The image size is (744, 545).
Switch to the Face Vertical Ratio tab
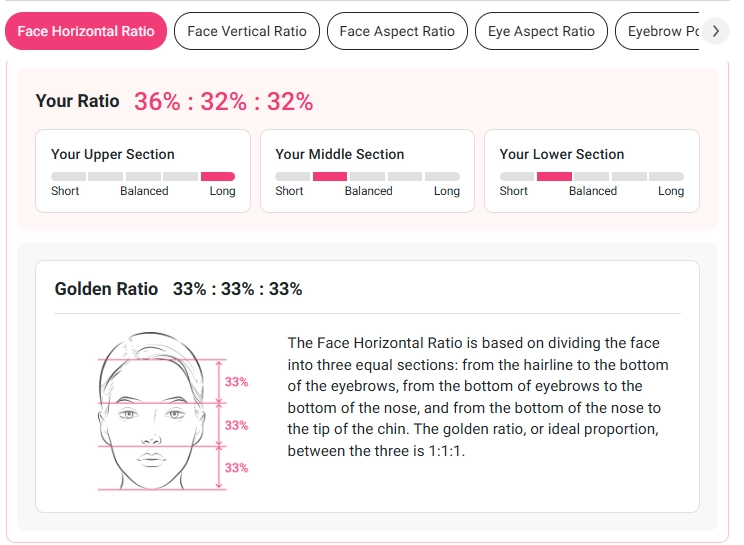(247, 31)
